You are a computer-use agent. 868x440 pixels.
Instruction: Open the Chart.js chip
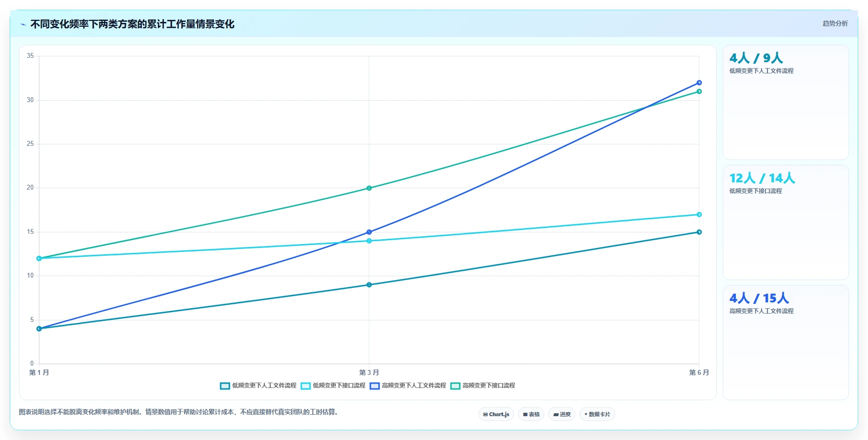tap(496, 414)
